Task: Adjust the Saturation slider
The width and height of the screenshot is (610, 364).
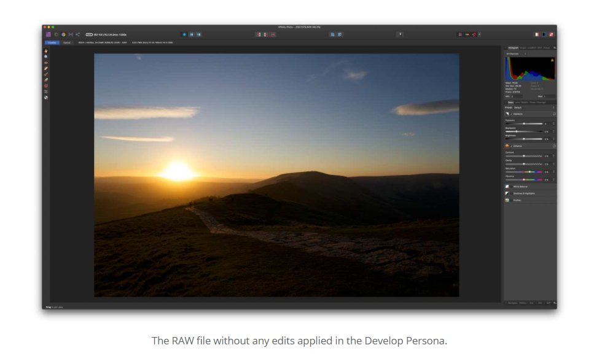Action: [523, 172]
